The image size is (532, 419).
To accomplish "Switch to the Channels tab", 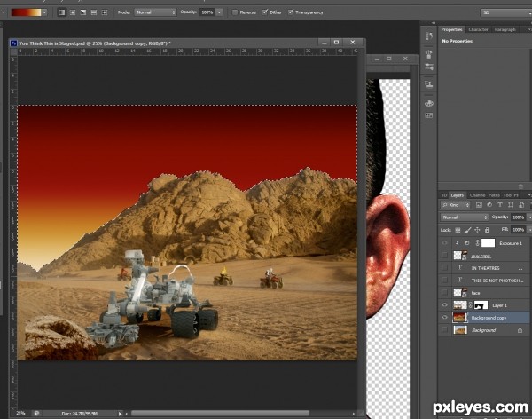I will pos(477,195).
